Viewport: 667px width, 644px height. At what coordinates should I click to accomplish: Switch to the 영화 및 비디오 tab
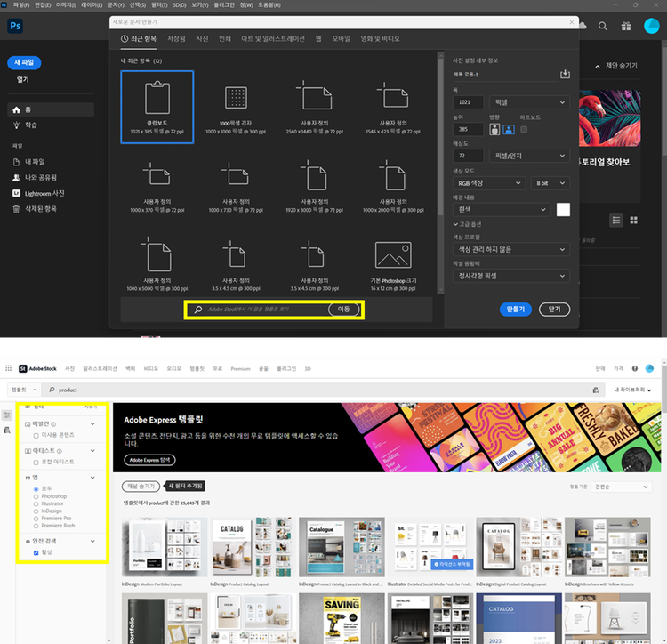tap(381, 39)
